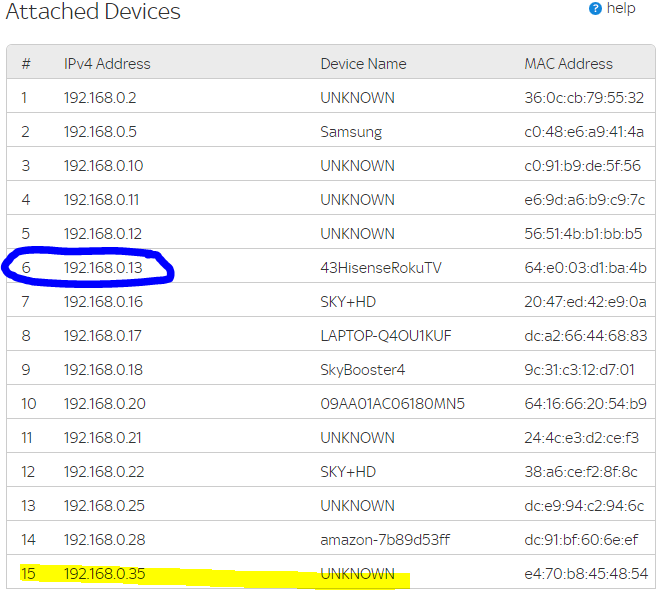Select IP address 192.168.0.13
The width and height of the screenshot is (659, 590).
click(103, 267)
